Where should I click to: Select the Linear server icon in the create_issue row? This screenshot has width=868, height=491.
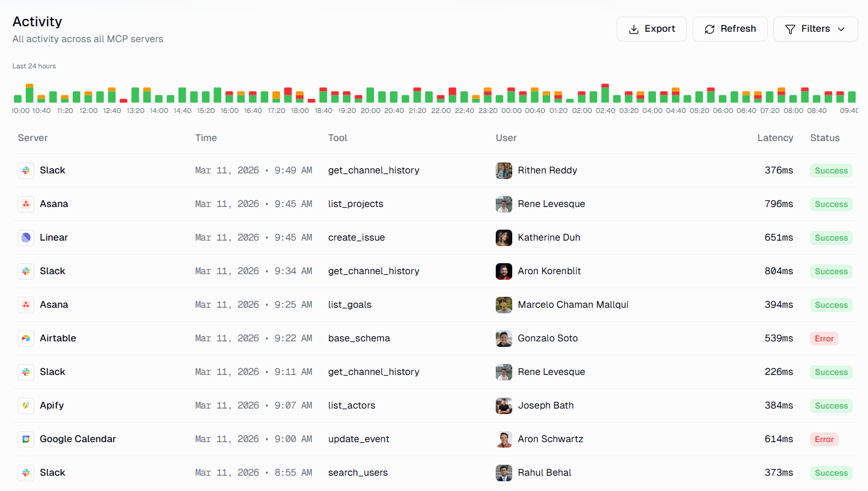26,237
